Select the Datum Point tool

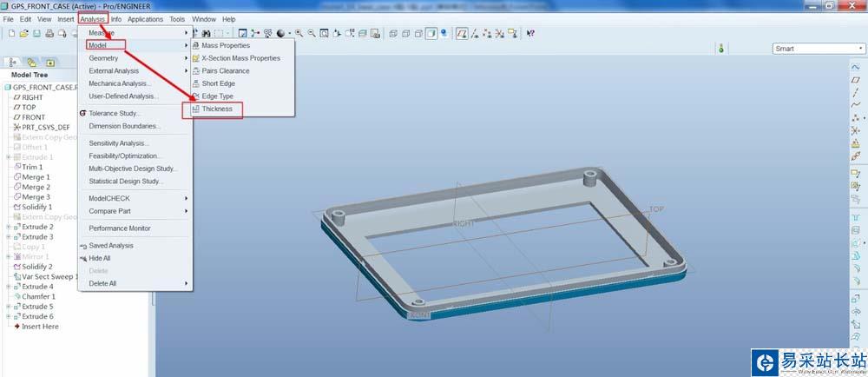pyautogui.click(x=855, y=118)
